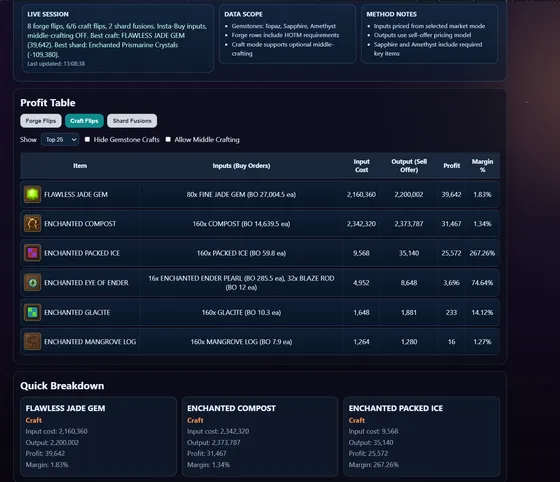Open the Show Top 25 dropdown

(60, 140)
